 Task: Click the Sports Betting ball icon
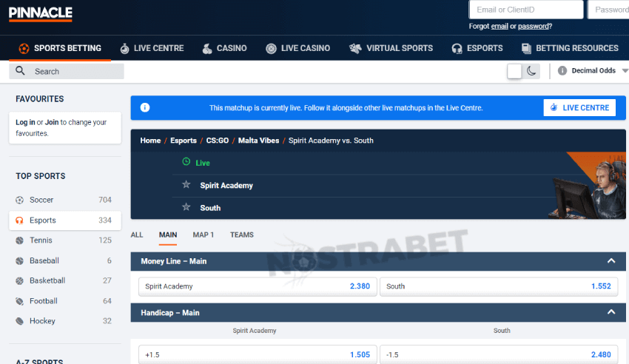tap(24, 49)
